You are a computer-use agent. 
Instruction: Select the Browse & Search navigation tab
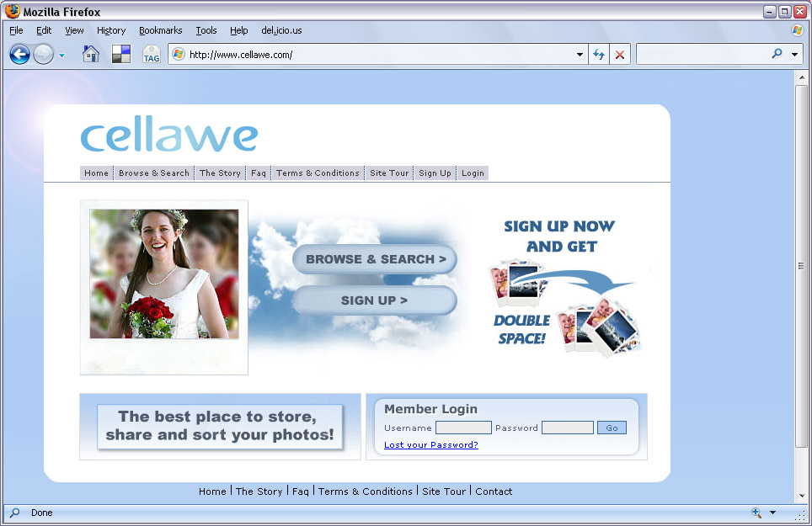pyautogui.click(x=154, y=173)
